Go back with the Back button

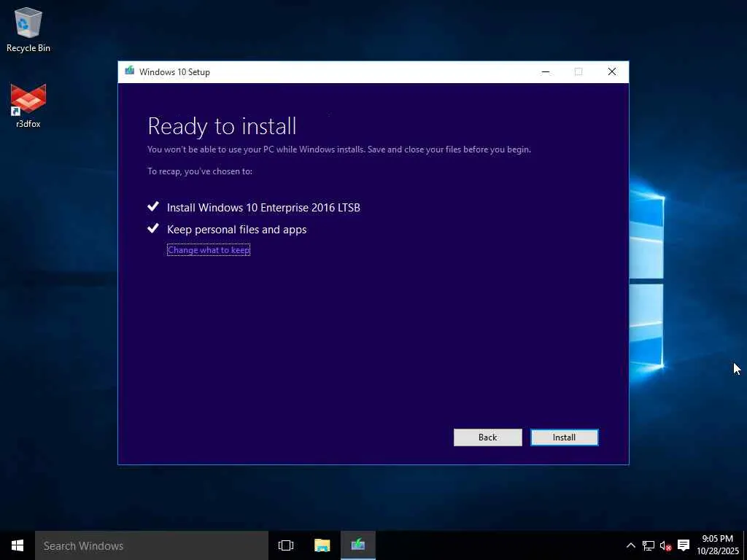coord(487,437)
